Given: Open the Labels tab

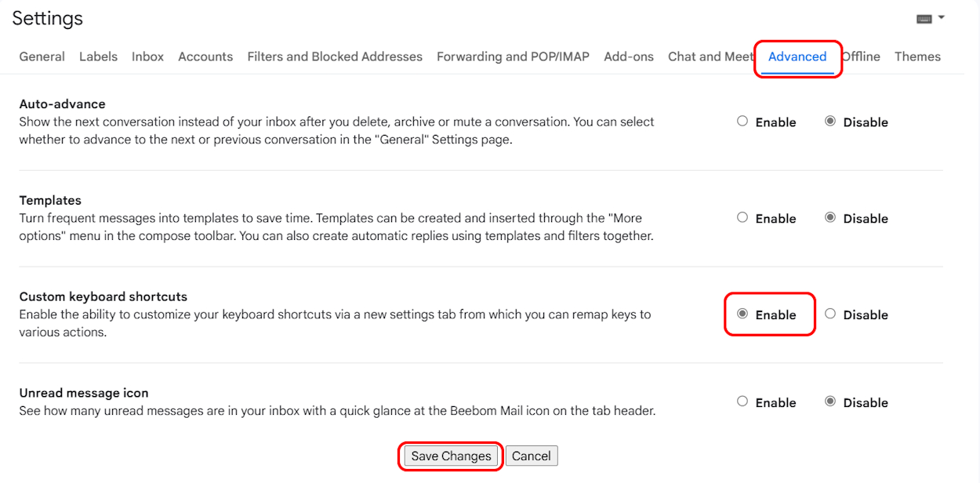Looking at the screenshot, I should [x=98, y=56].
